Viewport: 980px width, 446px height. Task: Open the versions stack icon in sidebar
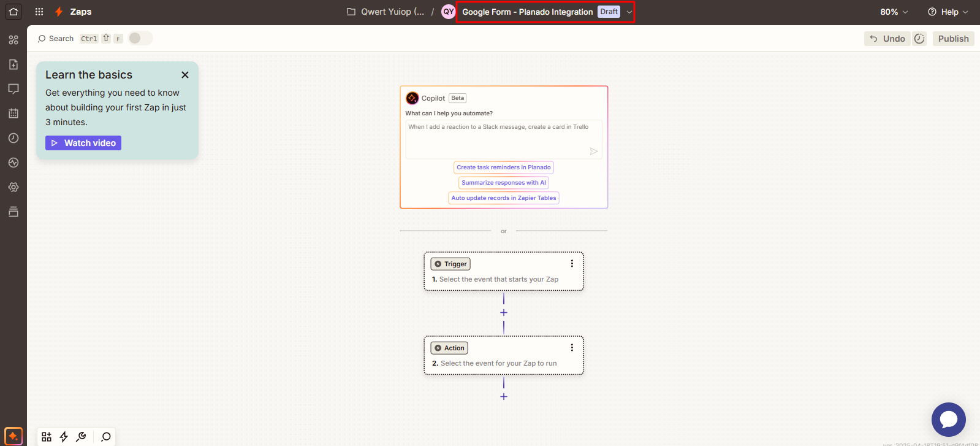pyautogui.click(x=13, y=212)
